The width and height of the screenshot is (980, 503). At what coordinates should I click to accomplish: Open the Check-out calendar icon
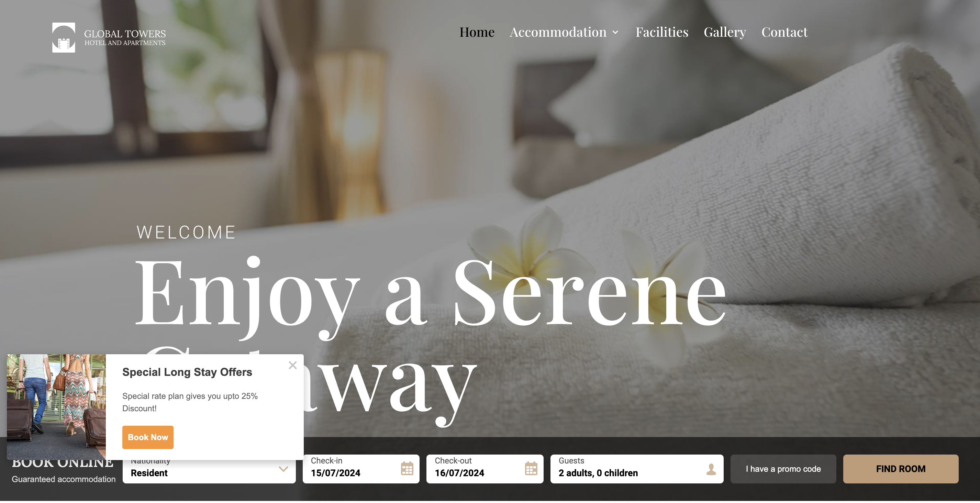click(x=531, y=468)
